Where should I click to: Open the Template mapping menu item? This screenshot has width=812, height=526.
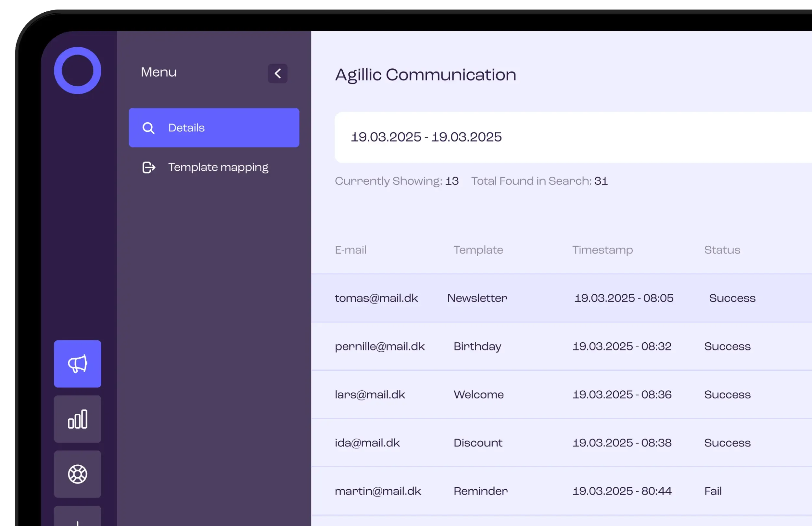point(218,167)
